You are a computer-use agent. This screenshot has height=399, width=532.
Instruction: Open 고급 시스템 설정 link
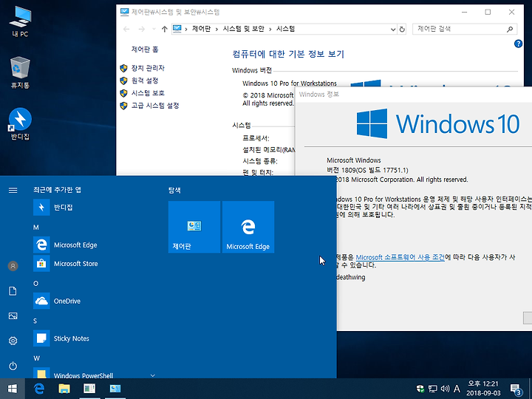[x=155, y=106]
